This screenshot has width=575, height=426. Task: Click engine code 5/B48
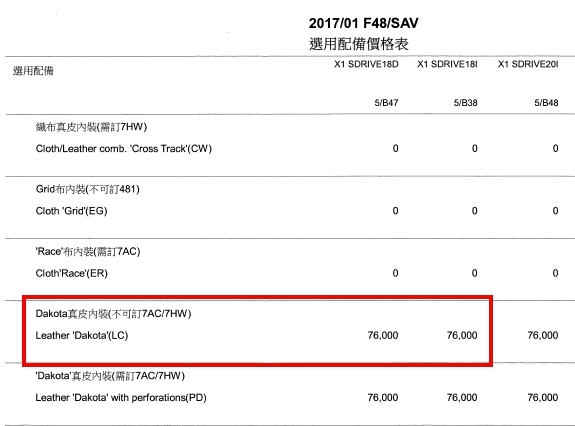click(x=546, y=103)
